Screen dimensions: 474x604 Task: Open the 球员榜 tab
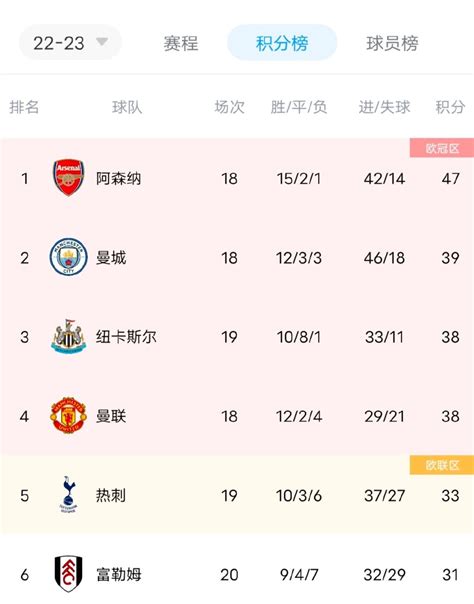[392, 43]
